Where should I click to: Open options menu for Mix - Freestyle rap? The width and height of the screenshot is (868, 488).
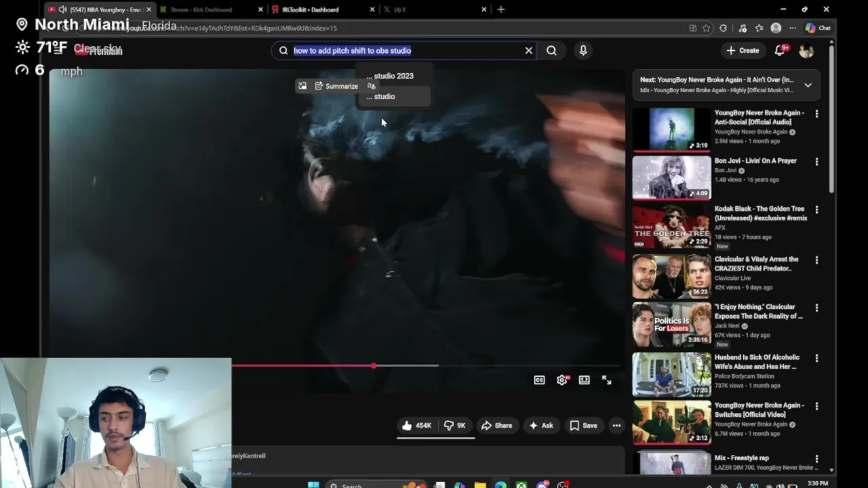pos(816,459)
